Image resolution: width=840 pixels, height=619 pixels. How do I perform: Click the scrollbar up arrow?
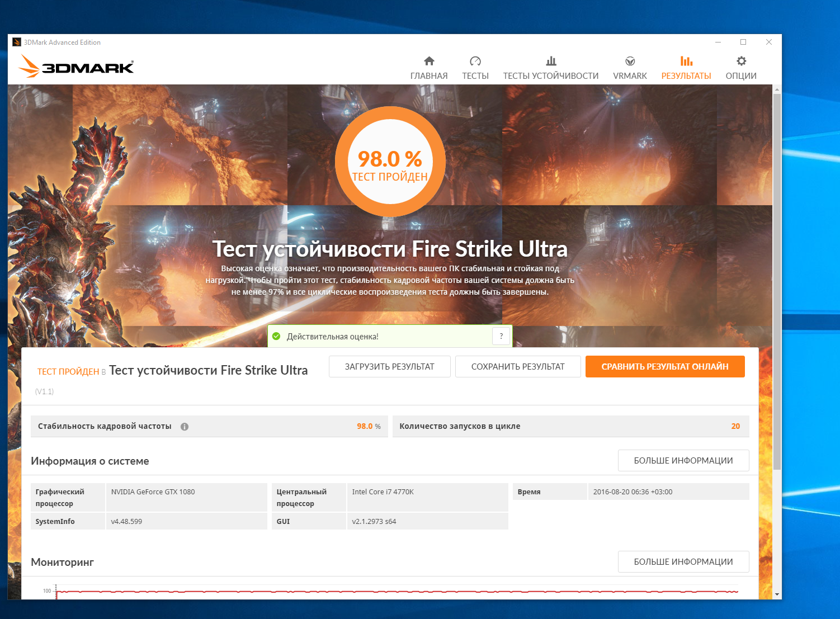point(777,89)
